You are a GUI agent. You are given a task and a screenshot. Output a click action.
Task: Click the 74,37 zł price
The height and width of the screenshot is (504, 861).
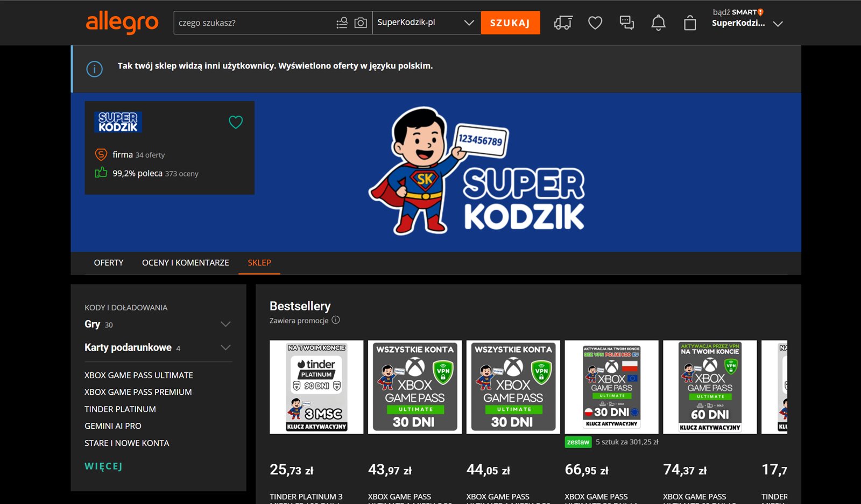click(x=685, y=470)
